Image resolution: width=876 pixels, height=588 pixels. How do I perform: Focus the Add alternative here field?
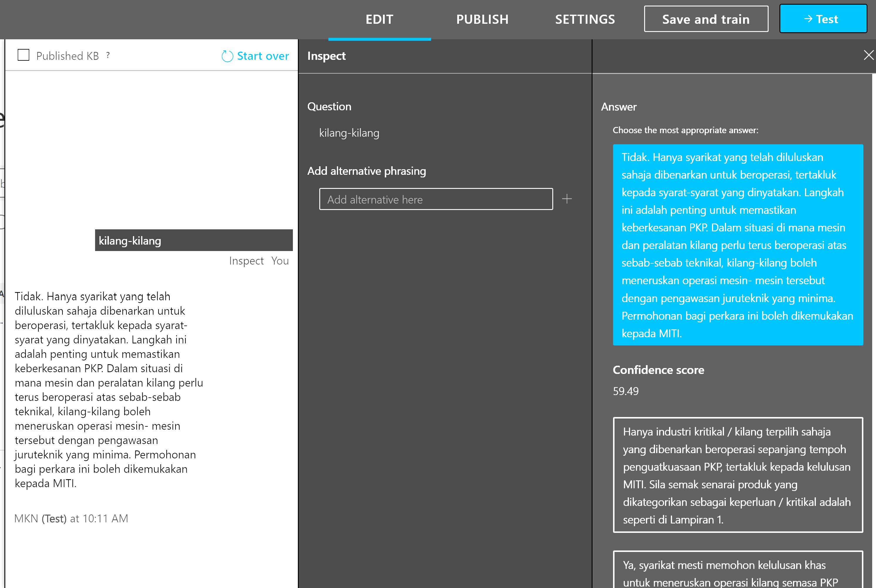436,199
